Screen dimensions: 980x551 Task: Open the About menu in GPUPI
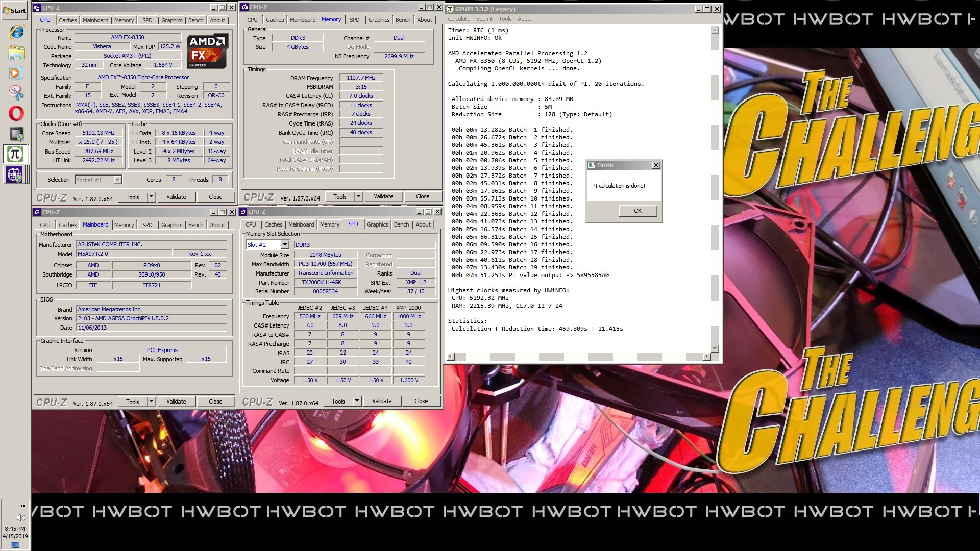click(525, 19)
